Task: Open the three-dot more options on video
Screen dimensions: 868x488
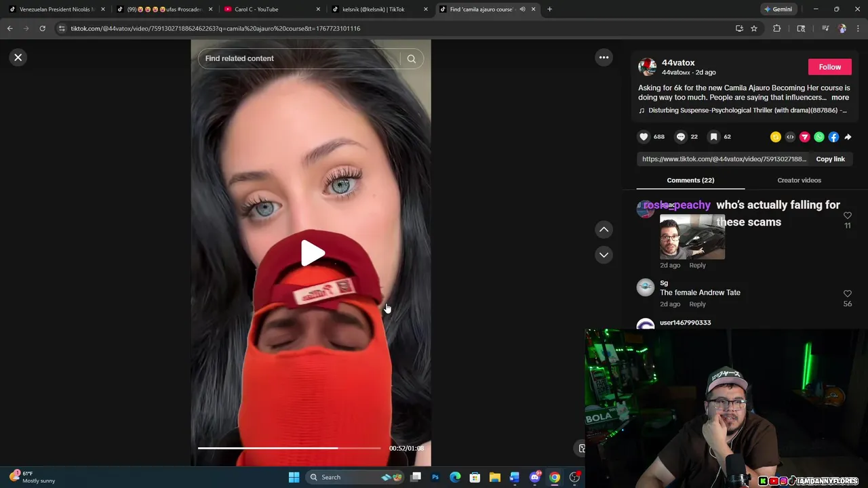Action: (x=604, y=58)
